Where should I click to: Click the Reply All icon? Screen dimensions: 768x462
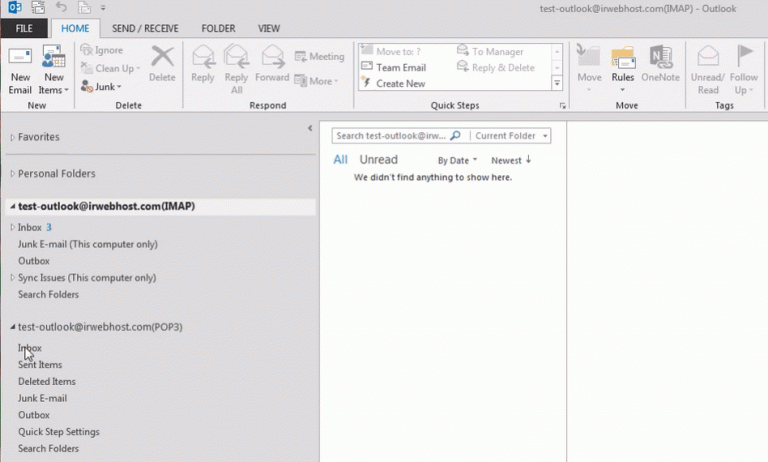(x=236, y=56)
